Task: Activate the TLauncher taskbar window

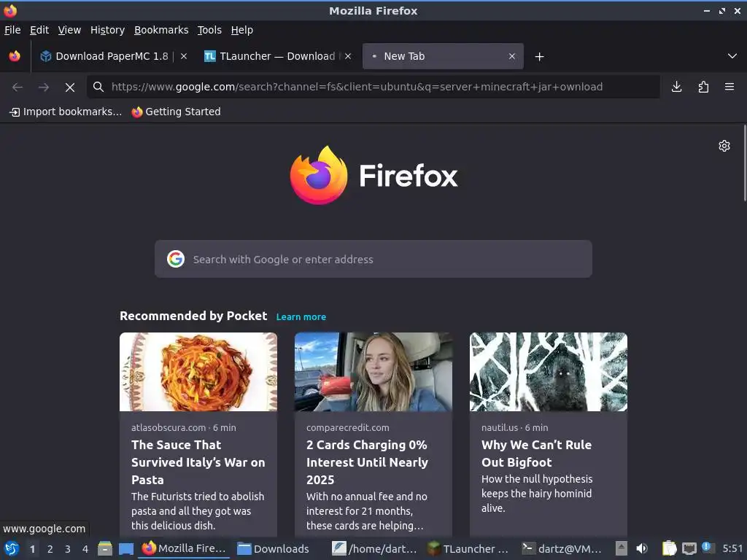Action: (469, 548)
